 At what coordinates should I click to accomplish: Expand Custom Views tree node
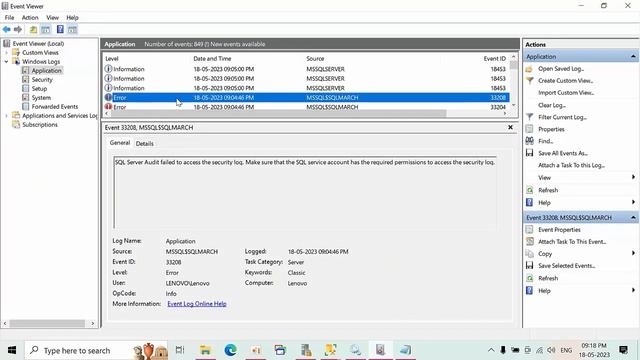tap(7, 53)
